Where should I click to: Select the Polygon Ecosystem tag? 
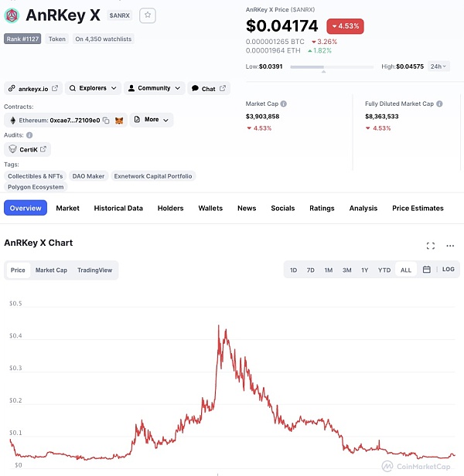click(x=36, y=187)
